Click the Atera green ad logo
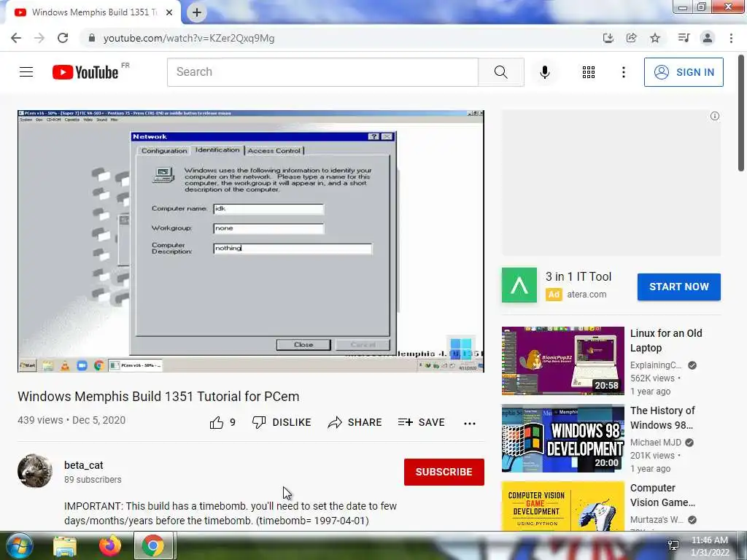Image resolution: width=747 pixels, height=560 pixels. coord(519,285)
